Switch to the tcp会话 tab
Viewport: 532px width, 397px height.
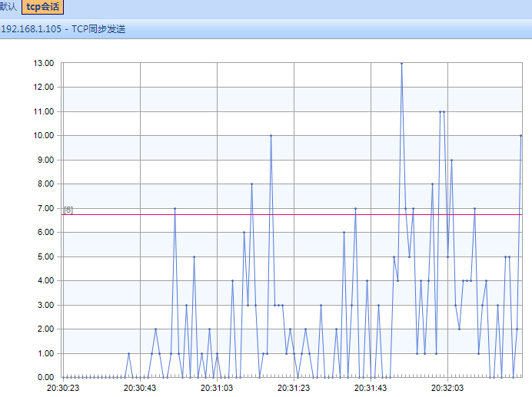click(48, 7)
